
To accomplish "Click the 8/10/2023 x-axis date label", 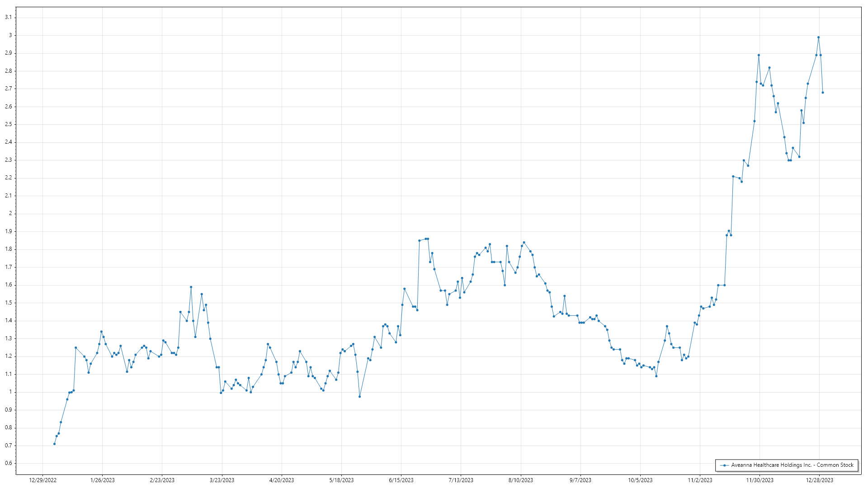I will 521,480.
